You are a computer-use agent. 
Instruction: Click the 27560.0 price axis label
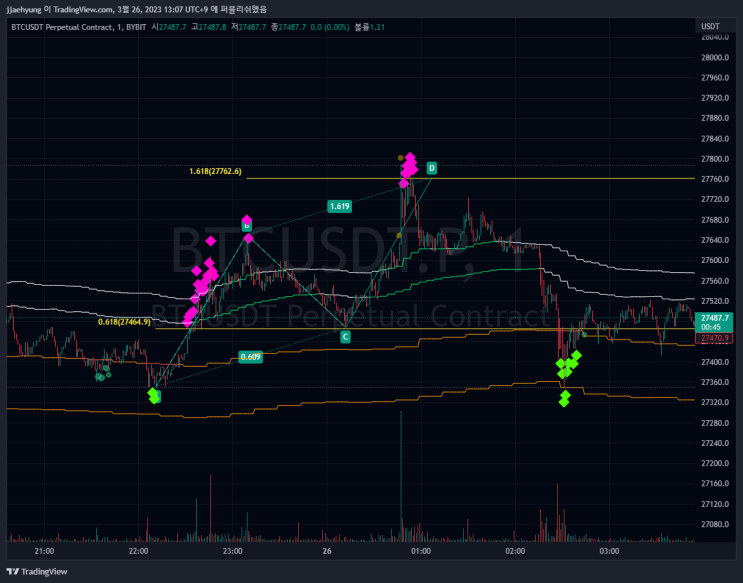pos(715,281)
